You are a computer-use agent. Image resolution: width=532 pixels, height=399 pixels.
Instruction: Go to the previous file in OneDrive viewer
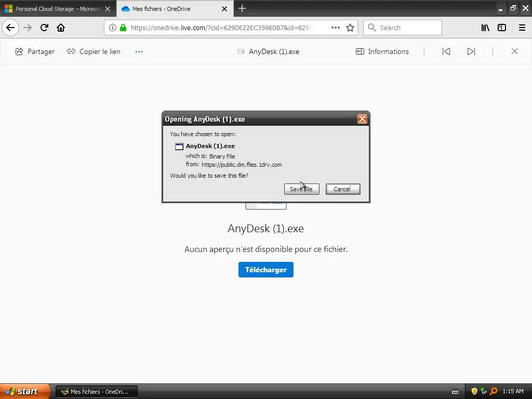[x=446, y=51]
